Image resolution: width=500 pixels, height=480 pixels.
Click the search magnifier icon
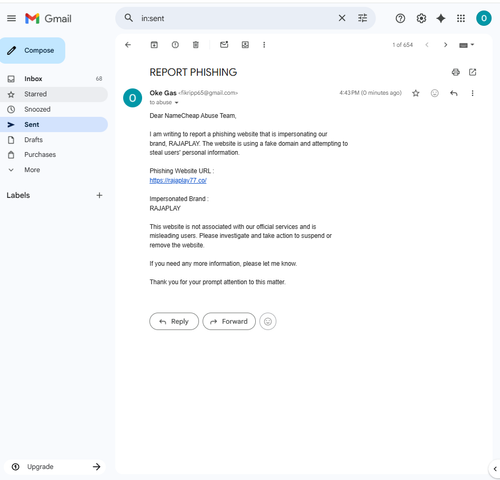point(129,18)
